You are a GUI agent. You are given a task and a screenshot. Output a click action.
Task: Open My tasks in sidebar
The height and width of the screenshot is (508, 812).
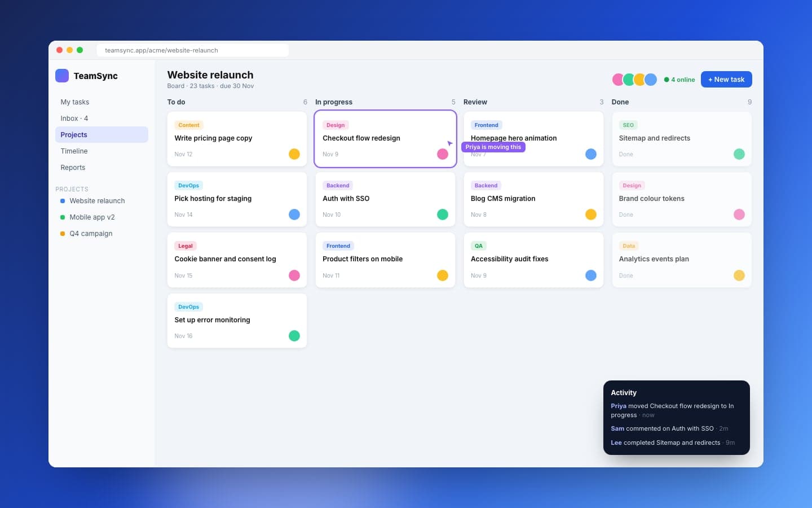point(101,102)
